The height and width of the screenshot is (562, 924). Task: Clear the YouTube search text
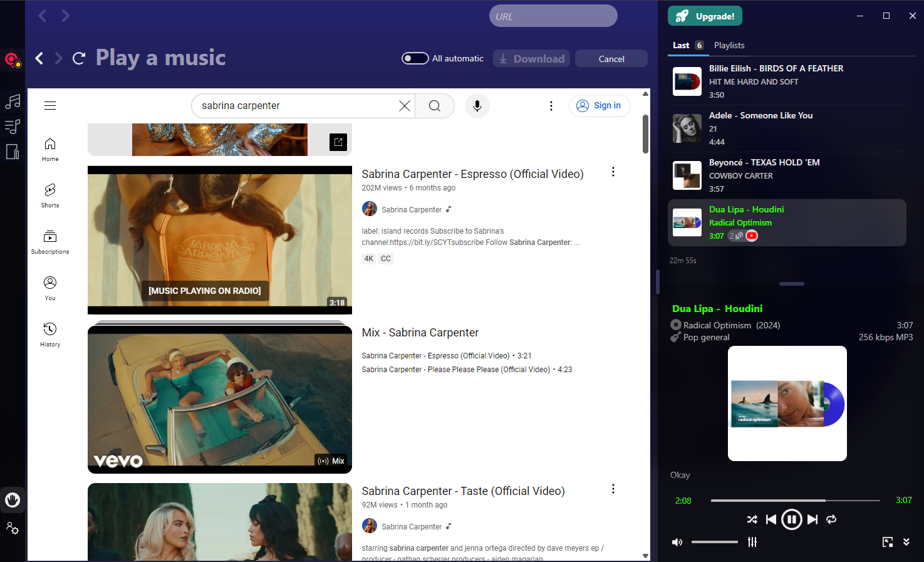pyautogui.click(x=405, y=106)
